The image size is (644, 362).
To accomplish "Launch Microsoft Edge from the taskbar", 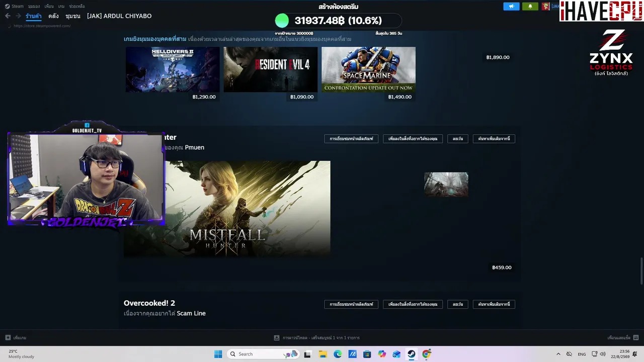I will pos(338,354).
